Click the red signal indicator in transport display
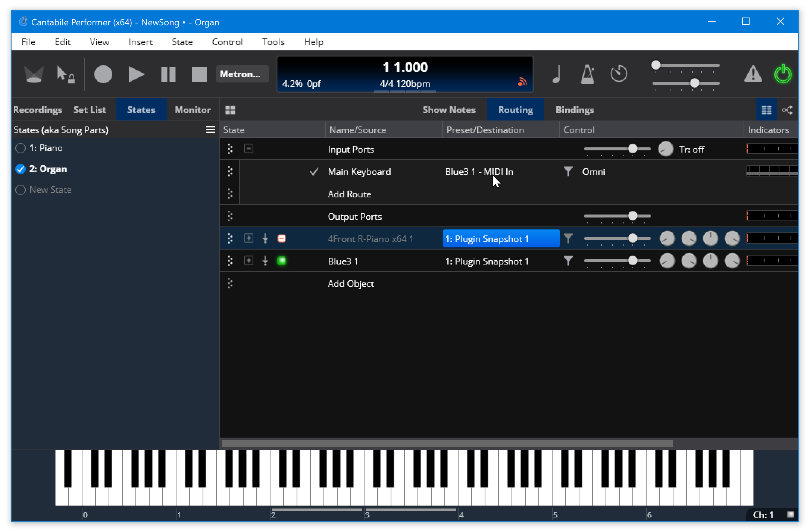 tap(522, 82)
